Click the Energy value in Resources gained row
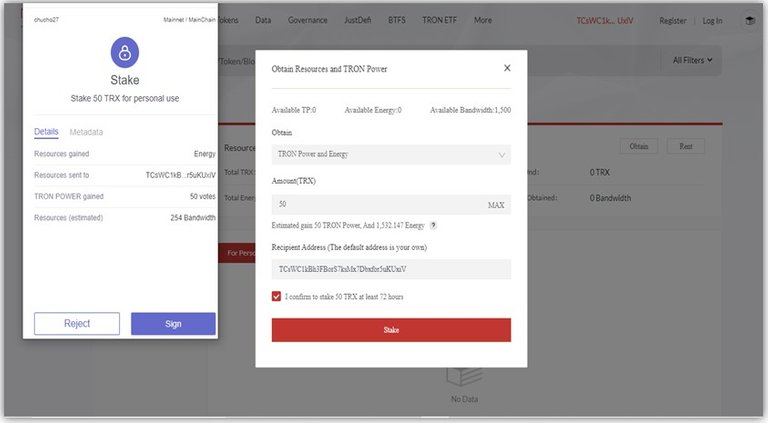Image resolution: width=768 pixels, height=423 pixels. click(205, 154)
